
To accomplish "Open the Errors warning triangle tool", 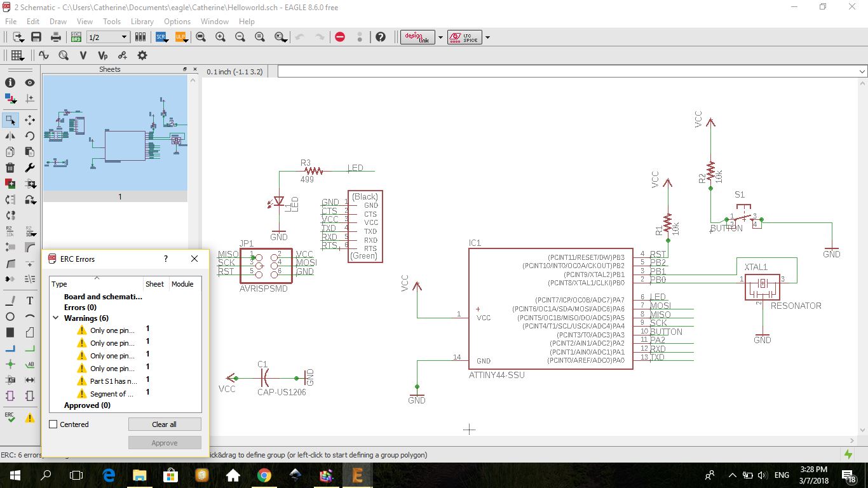I will 30,417.
